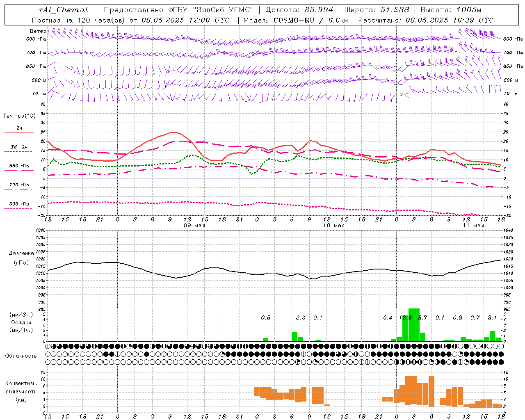Click the 850 гПа label in temperature legend
Viewport: 525px width, 420px height.
coord(19,166)
